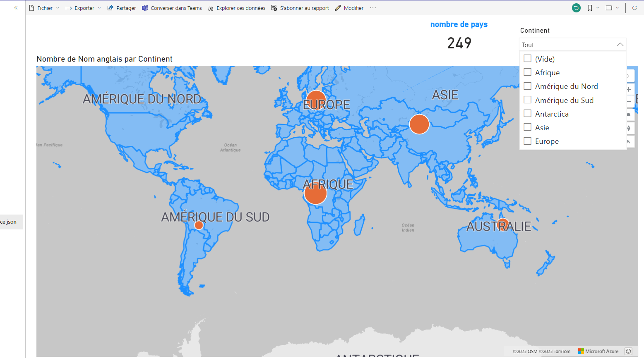Click Explorer ces données

(x=236, y=7)
